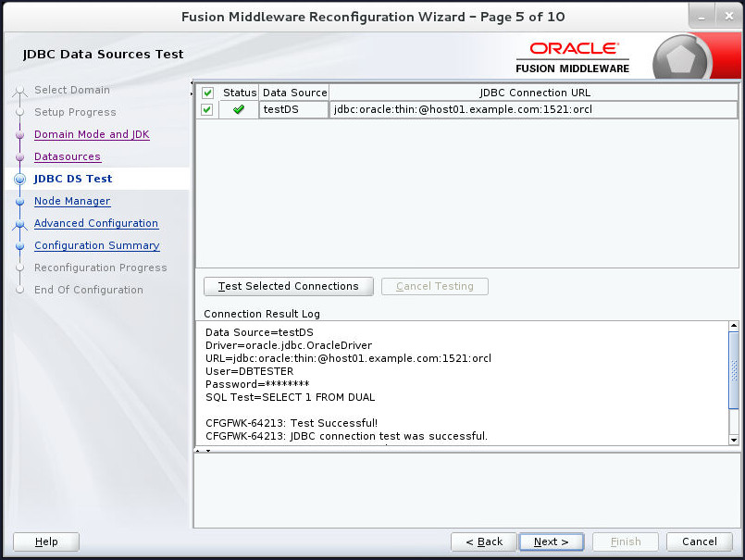Click the Finish button
This screenshot has width=745, height=560.
[626, 541]
